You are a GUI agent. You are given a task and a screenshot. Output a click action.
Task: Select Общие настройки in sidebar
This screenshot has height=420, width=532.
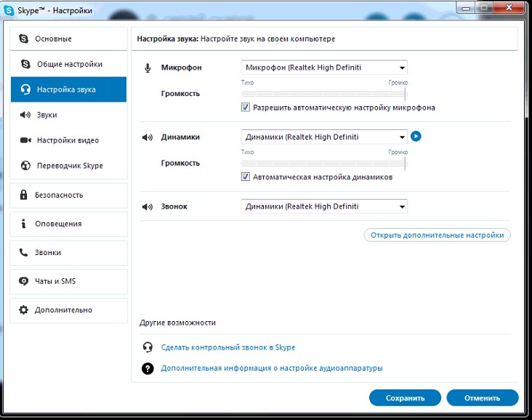point(68,64)
